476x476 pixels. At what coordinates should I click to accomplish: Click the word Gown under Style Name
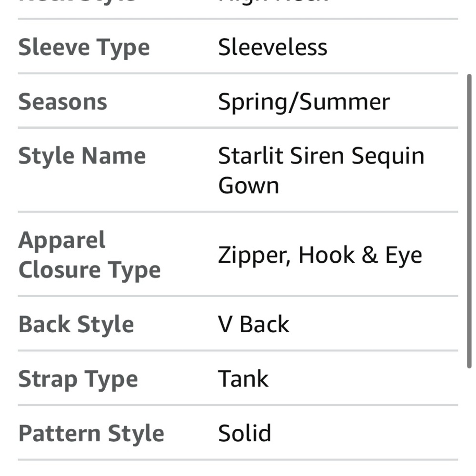pyautogui.click(x=248, y=185)
